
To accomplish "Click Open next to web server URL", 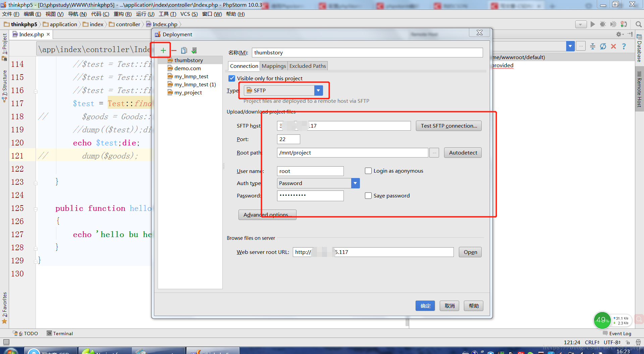I will pos(470,252).
